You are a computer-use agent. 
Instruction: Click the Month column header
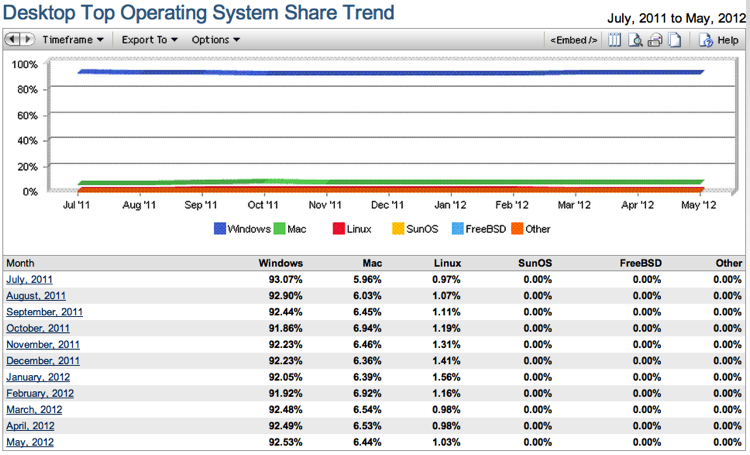(x=20, y=263)
